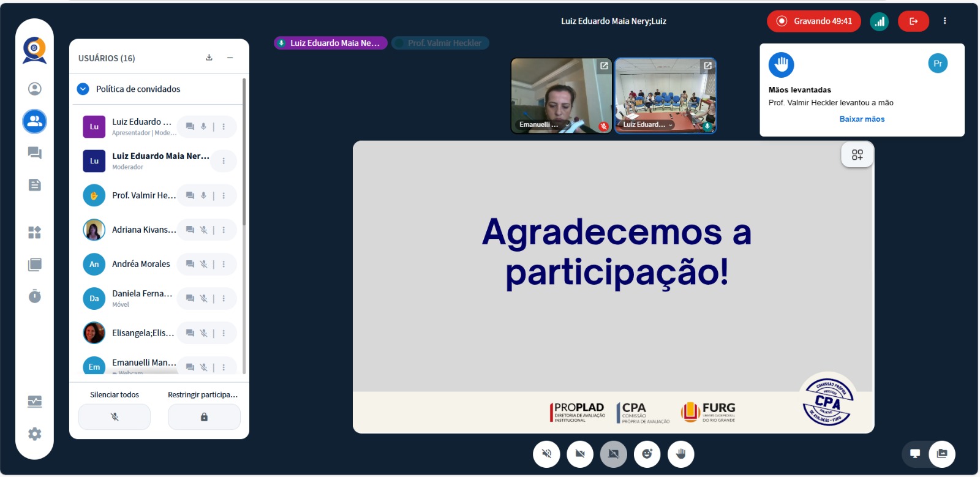Open the timer tool in the sidebar
980x477 pixels.
tap(35, 296)
